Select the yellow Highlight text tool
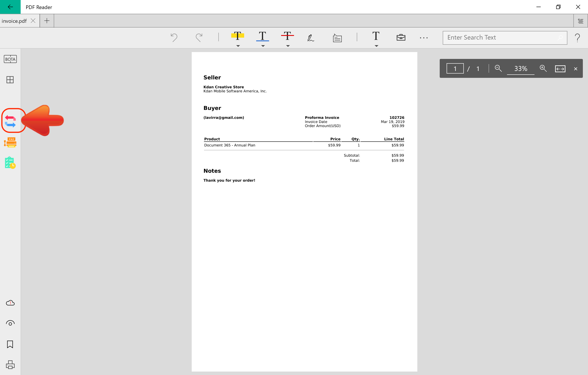This screenshot has height=375, width=588. pyautogui.click(x=237, y=36)
